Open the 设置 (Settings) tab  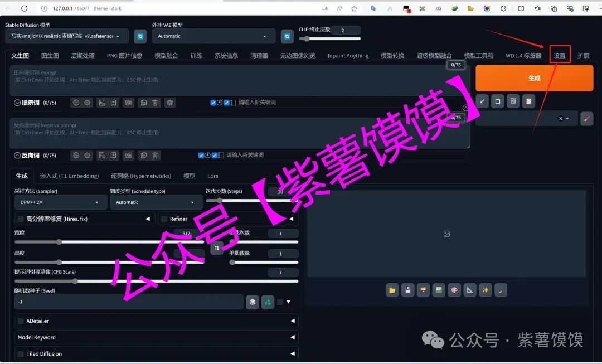(x=559, y=56)
